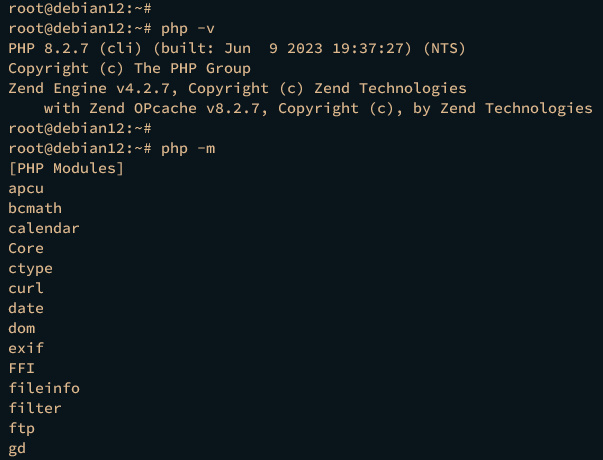Click the date module line
Screen dimensions: 603x460
tap(26, 308)
